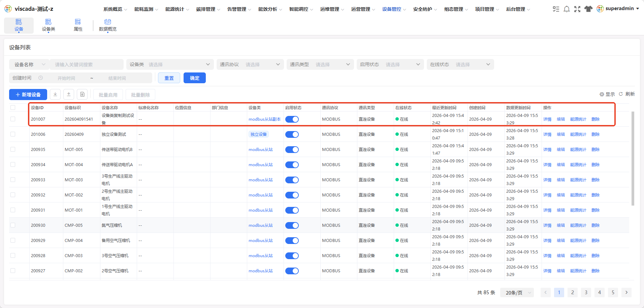Click the 独立设备 device class tag
Image resolution: width=644 pixels, height=308 pixels.
259,134
